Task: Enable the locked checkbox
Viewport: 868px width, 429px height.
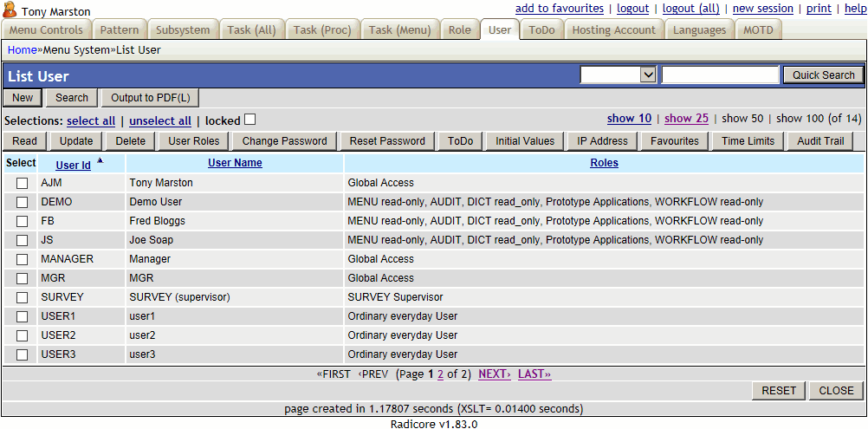Action: click(250, 120)
